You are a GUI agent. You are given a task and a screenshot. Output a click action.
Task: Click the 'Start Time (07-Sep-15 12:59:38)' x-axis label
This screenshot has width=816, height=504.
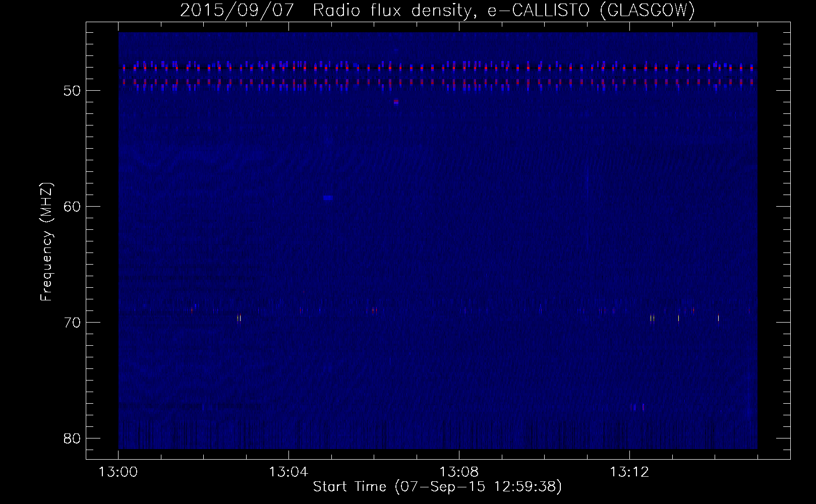pos(437,487)
